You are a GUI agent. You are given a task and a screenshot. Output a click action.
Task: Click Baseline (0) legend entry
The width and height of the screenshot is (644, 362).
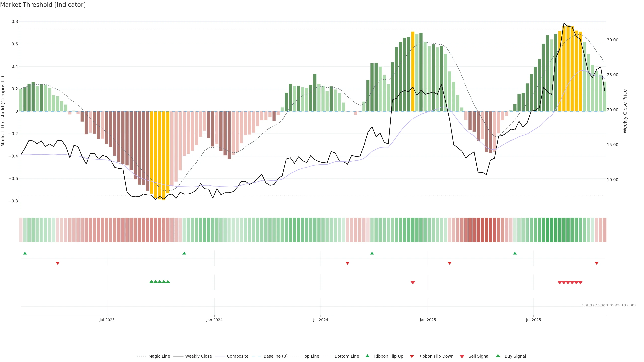[x=276, y=356]
